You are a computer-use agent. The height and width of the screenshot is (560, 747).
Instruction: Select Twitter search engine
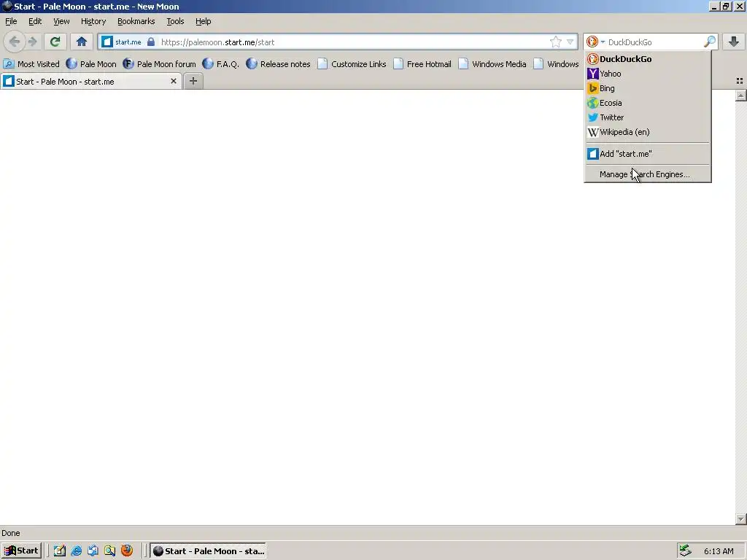coord(648,117)
